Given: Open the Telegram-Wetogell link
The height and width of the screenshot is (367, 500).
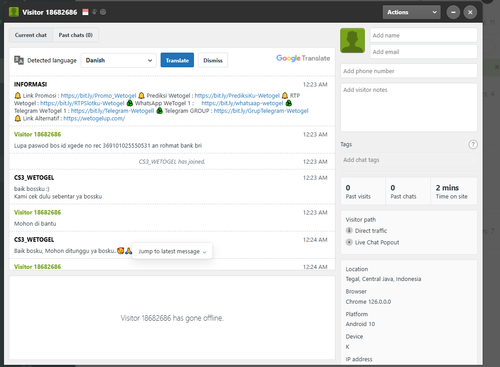Looking at the screenshot, I should tap(112, 111).
